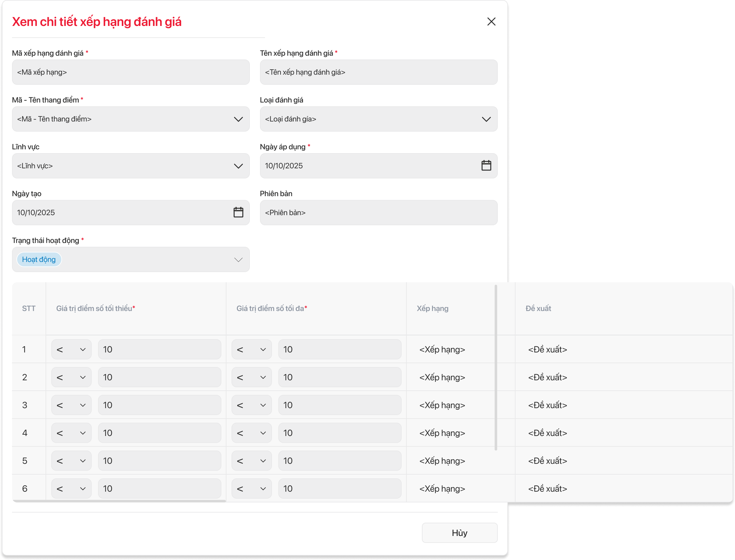Open row 6 minimum operator dropdown
The image size is (735, 560).
pos(71,489)
